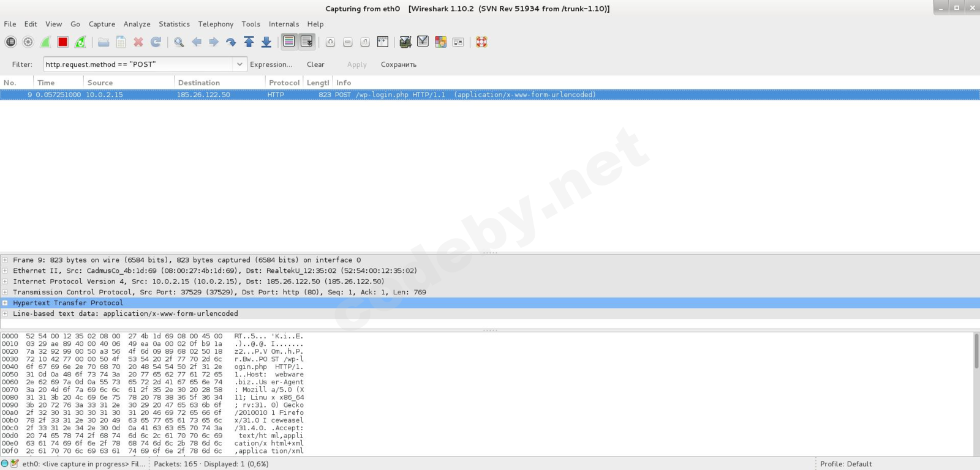Expand the Frame 9 tree node
This screenshot has width=980, height=470.
pyautogui.click(x=5, y=260)
